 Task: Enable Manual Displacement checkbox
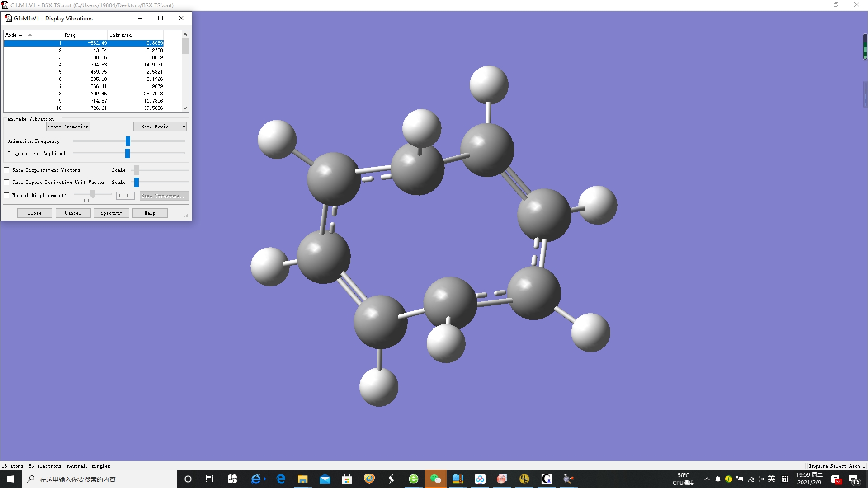(x=7, y=195)
